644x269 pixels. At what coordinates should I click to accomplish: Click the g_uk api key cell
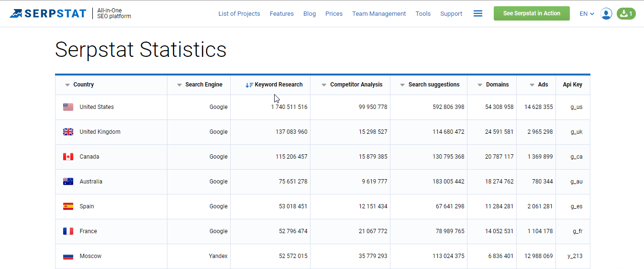[x=577, y=132]
